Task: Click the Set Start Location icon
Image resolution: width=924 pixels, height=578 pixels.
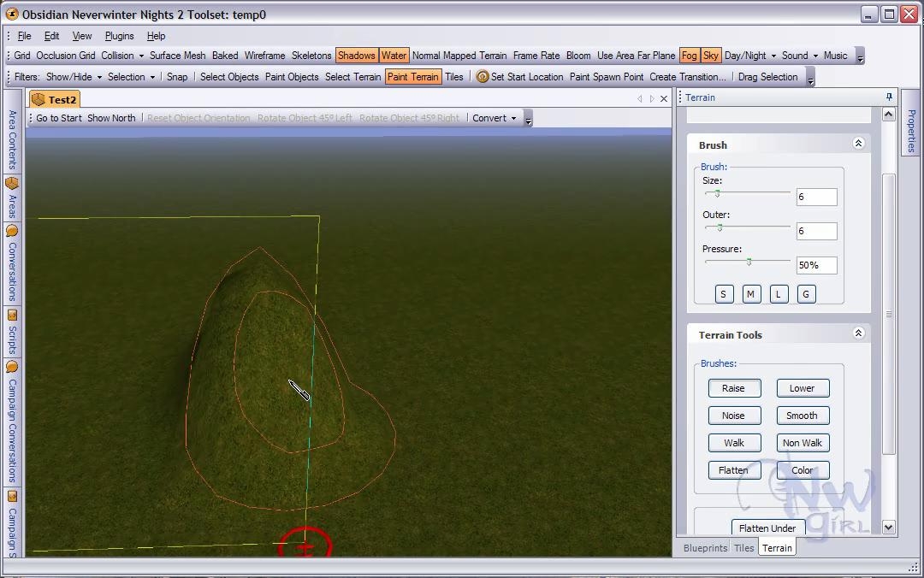Action: (x=483, y=77)
